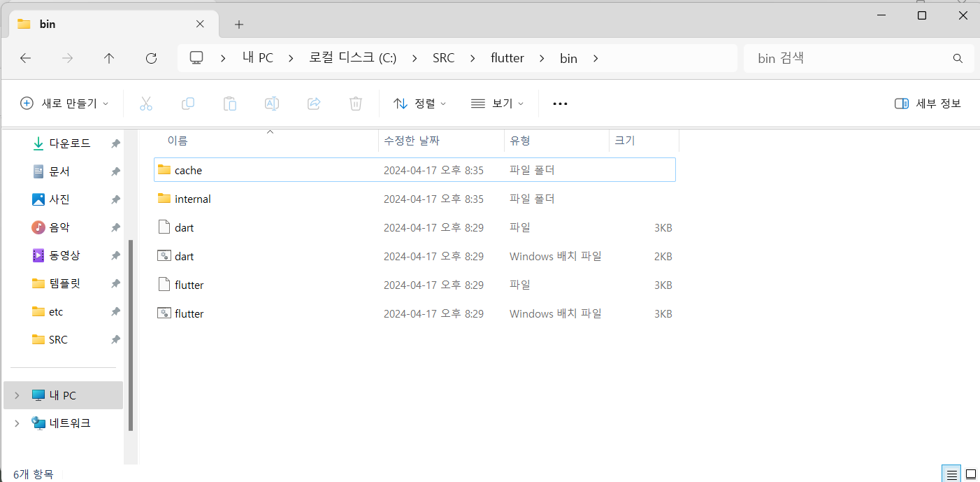
Task: Select the dart 3KB plain file icon
Action: coord(164,227)
